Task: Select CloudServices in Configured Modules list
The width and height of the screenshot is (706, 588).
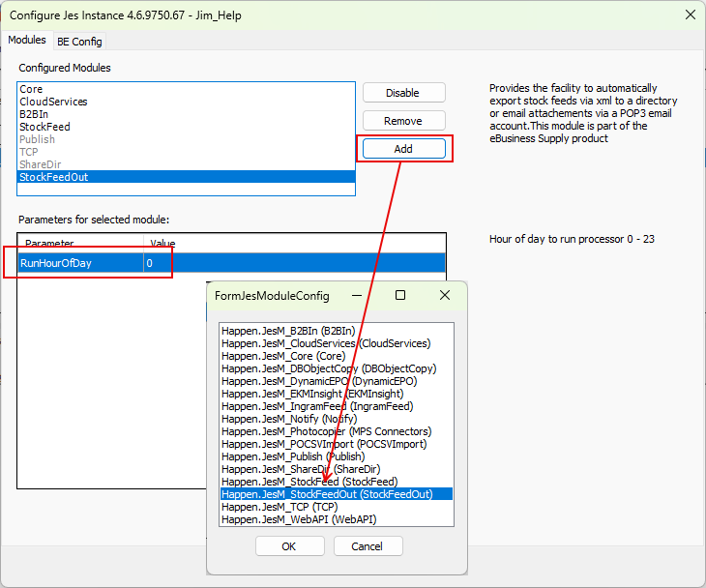Action: [x=53, y=102]
